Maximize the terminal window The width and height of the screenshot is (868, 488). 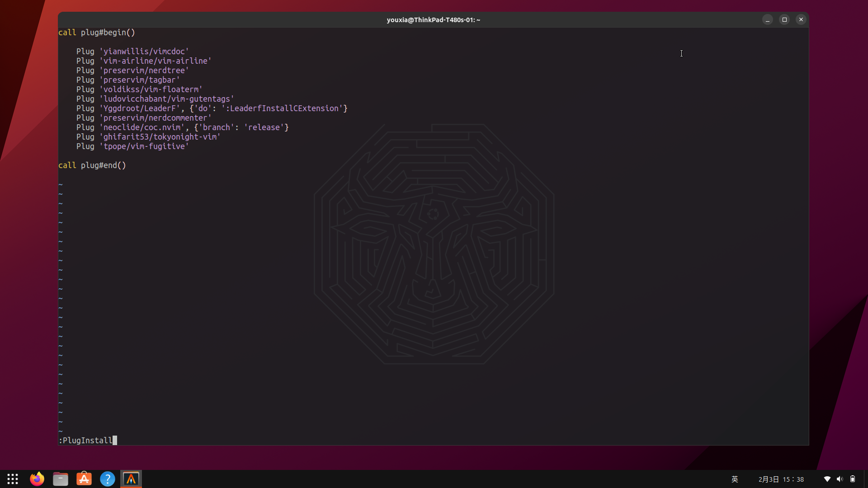tap(784, 19)
